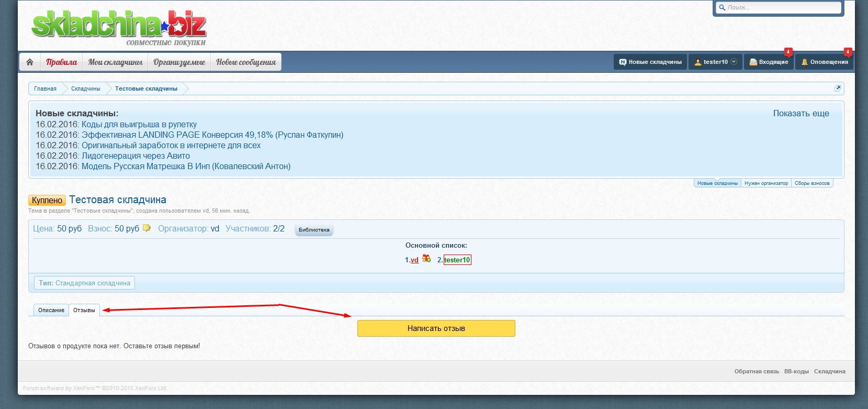
Task: Open Новые складчины in the dark navbar
Action: point(650,62)
